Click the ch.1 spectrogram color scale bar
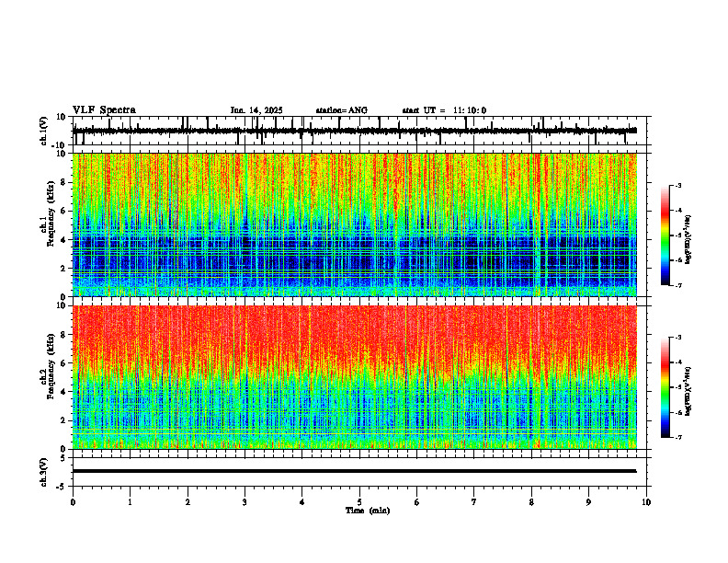 [665, 236]
